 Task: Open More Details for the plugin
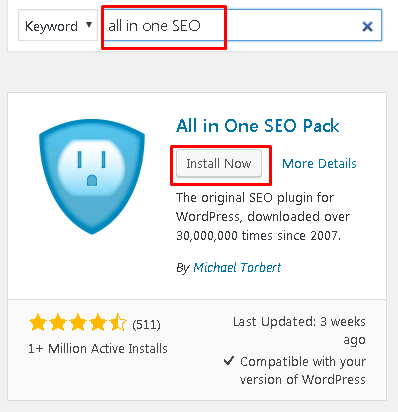point(319,164)
